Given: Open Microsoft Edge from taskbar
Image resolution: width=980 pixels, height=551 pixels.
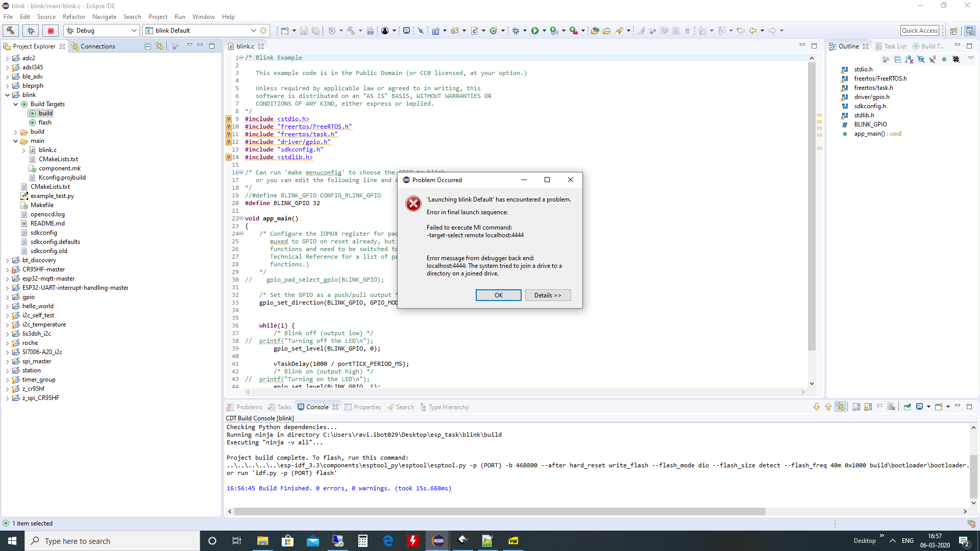Looking at the screenshot, I should 388,541.
